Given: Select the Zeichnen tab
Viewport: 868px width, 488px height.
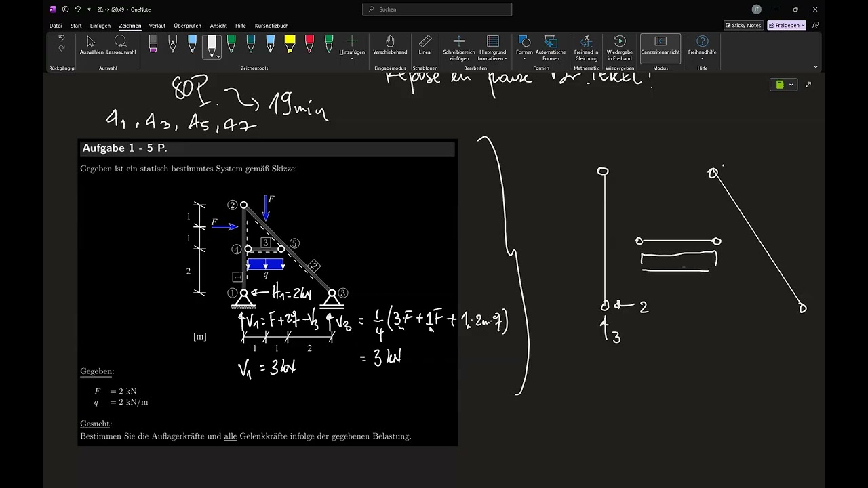Looking at the screenshot, I should point(130,26).
